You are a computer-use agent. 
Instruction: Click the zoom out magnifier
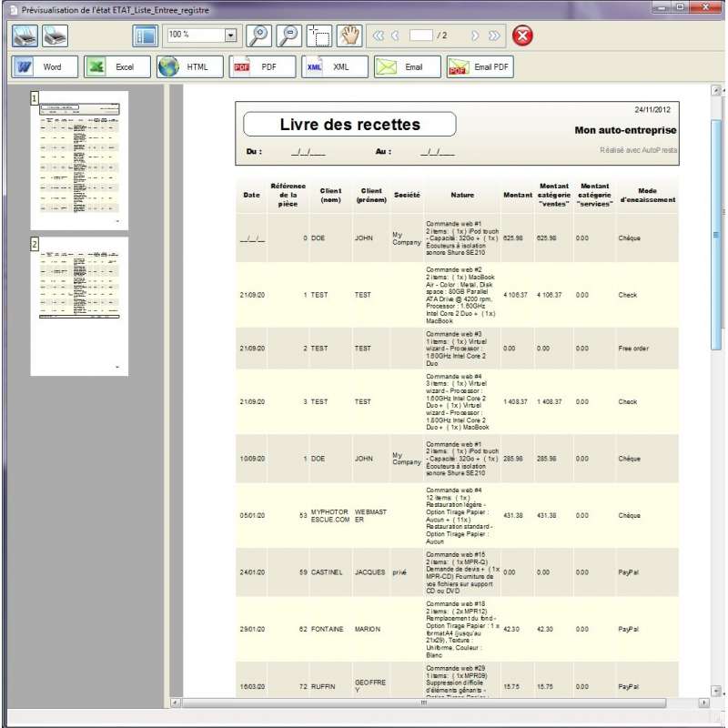pos(289,35)
